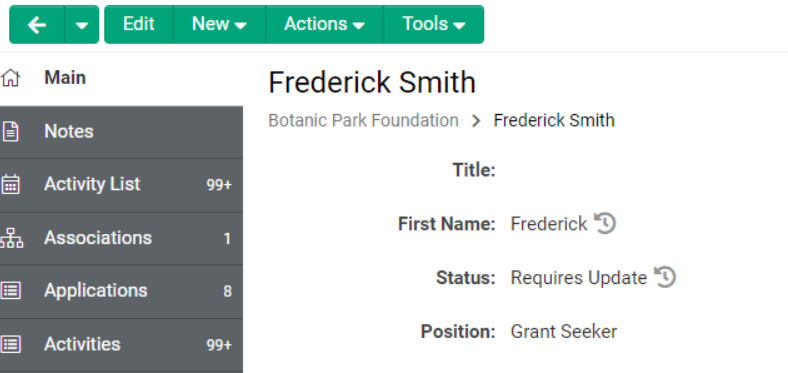This screenshot has height=373, width=788.
Task: Open the Notes sidebar tab
Action: 121,132
